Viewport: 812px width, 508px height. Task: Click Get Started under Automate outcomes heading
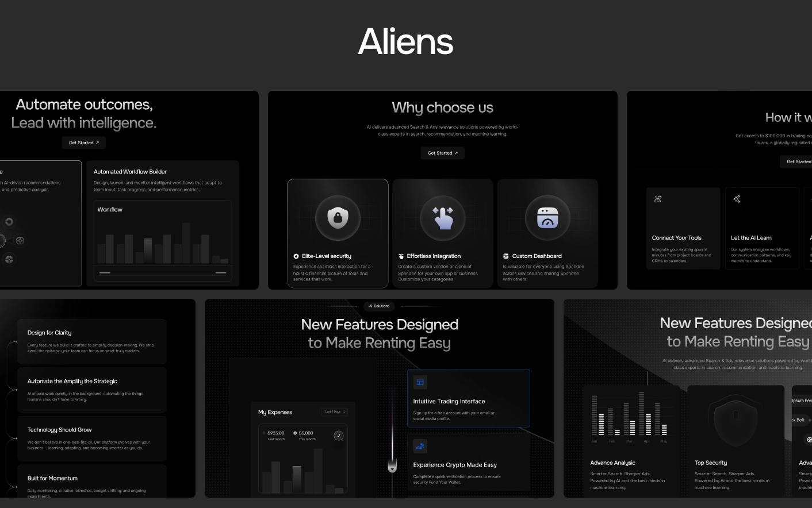tap(83, 143)
